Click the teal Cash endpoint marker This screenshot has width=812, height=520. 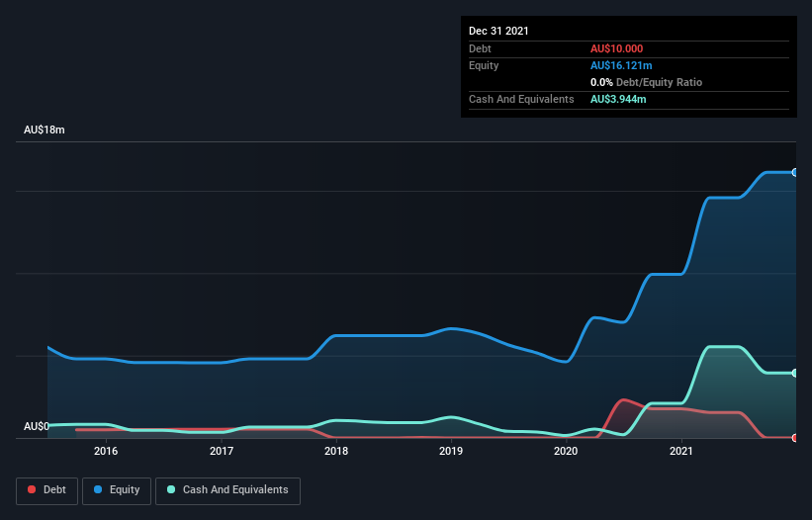pyautogui.click(x=795, y=373)
